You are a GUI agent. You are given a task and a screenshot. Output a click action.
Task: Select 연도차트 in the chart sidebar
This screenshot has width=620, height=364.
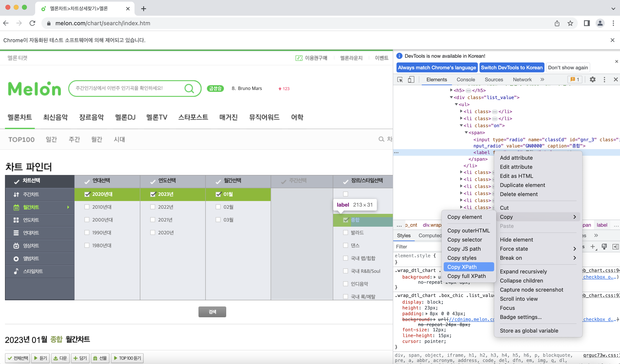point(31,220)
